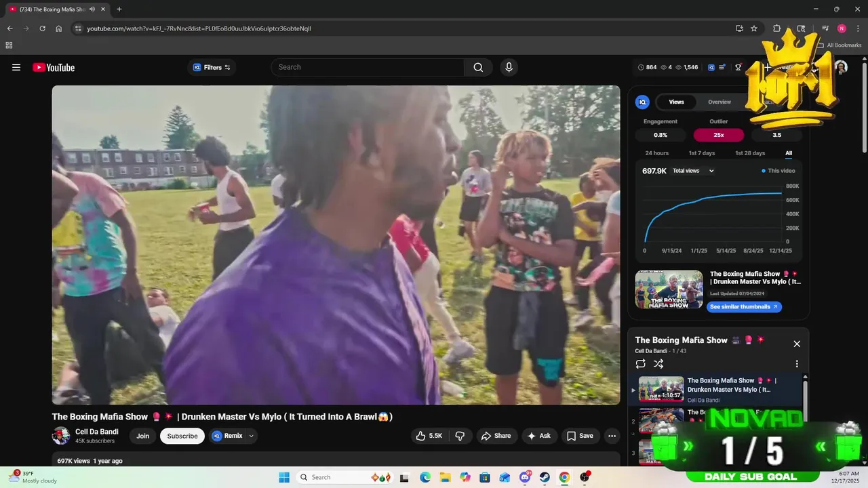Viewport: 868px width, 488px height.
Task: Open Chrome extensions puzzle icon
Action: (777, 28)
